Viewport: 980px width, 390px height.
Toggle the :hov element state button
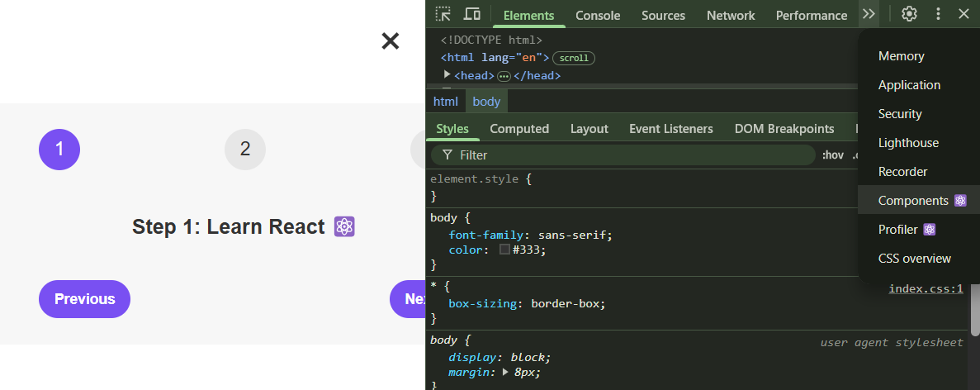click(832, 155)
